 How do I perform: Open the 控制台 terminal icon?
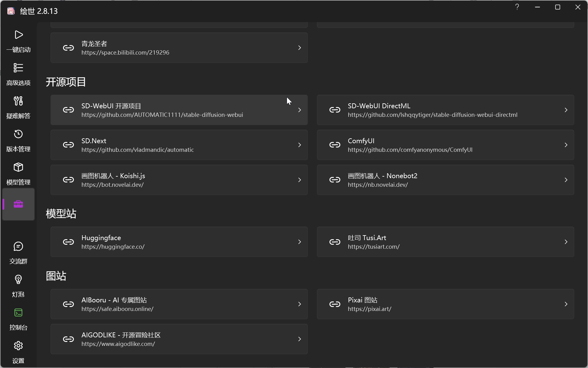tap(18, 313)
